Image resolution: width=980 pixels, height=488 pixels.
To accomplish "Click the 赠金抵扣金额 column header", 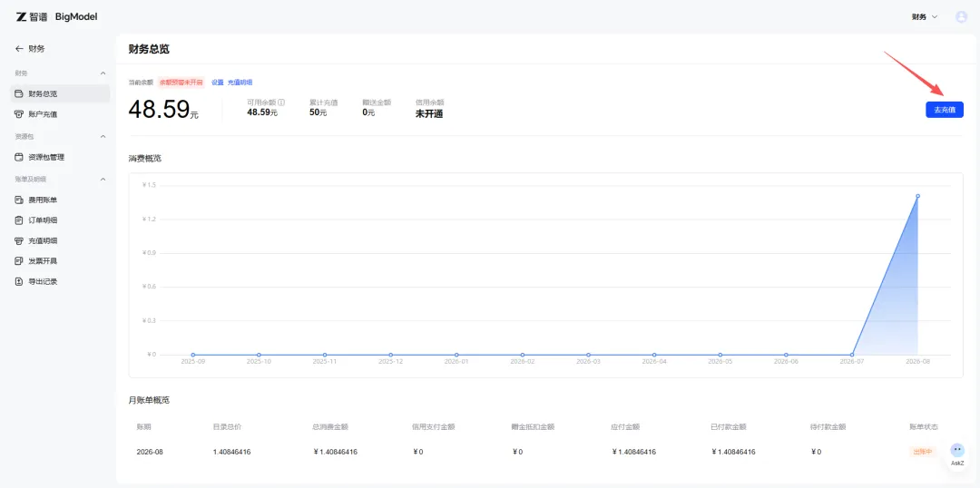I will point(534,426).
